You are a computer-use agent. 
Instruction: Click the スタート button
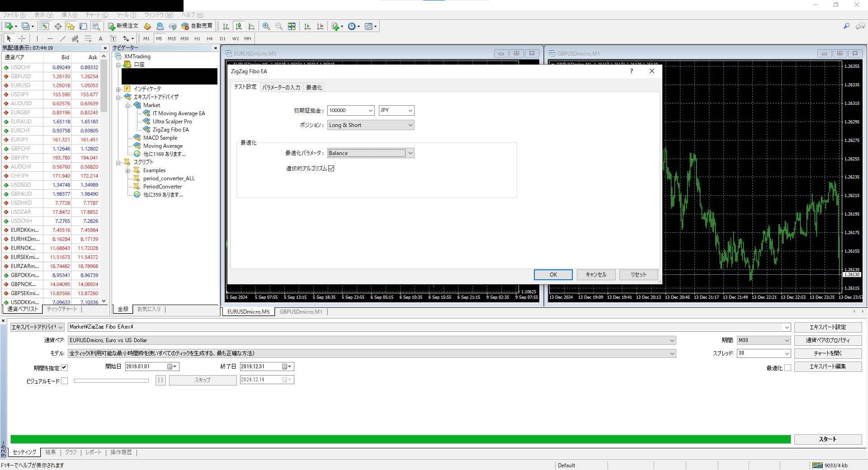coord(828,439)
